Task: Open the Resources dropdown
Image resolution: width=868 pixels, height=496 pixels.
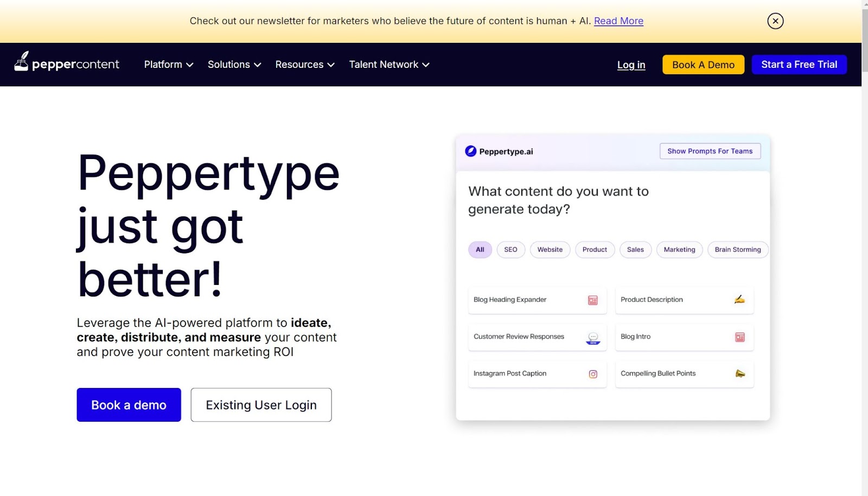Action: click(305, 65)
